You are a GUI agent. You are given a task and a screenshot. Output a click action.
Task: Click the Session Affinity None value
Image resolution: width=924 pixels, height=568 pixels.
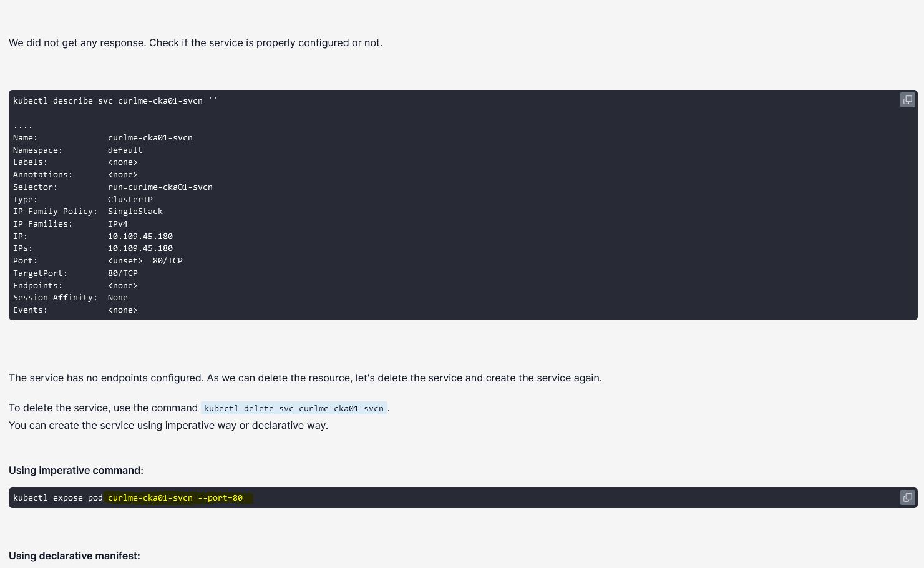point(117,298)
